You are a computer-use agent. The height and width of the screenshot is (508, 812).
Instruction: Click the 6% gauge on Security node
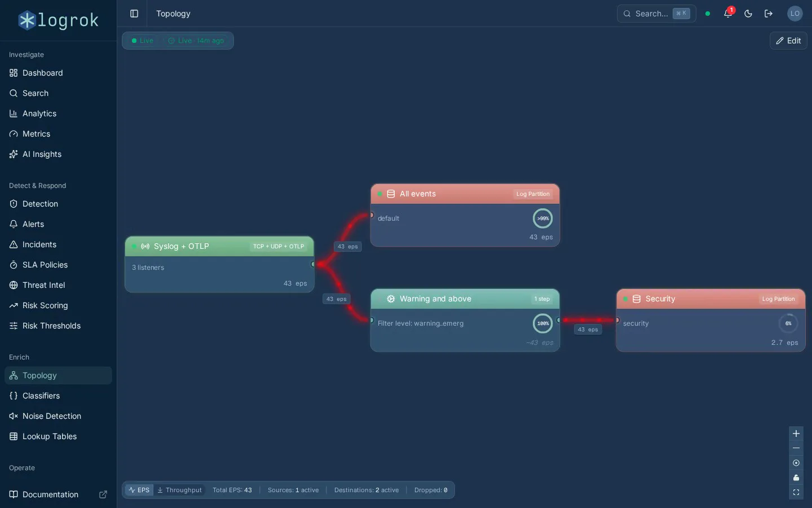pos(788,323)
